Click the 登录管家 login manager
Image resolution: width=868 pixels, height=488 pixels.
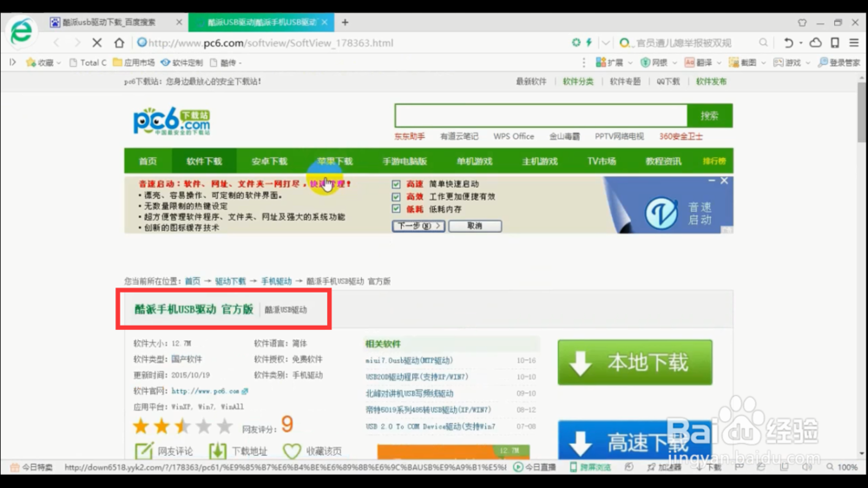pyautogui.click(x=839, y=63)
